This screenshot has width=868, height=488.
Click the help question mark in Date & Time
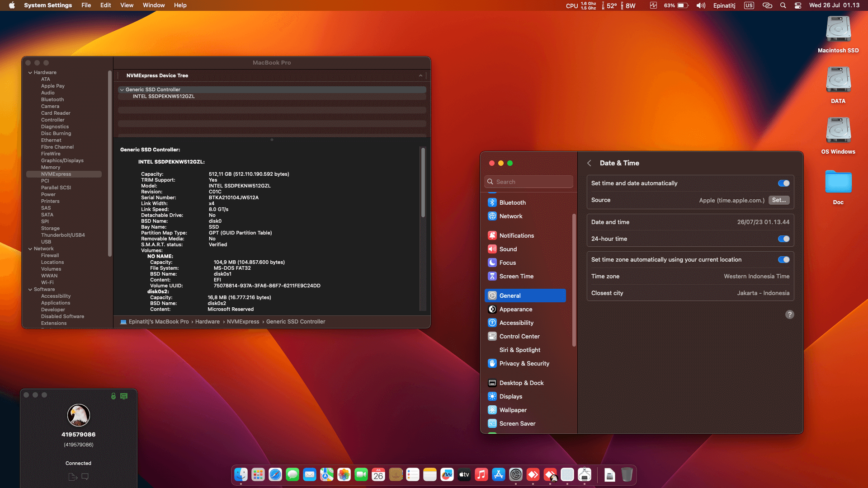[x=790, y=314]
